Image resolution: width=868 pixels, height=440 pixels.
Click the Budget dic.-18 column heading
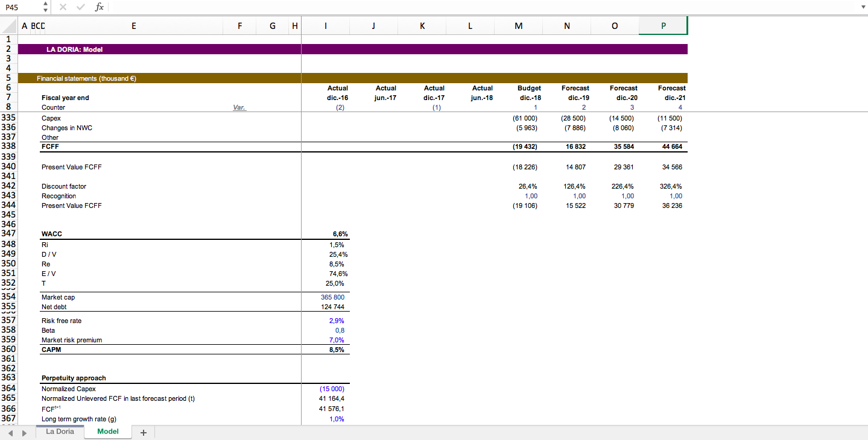point(529,93)
